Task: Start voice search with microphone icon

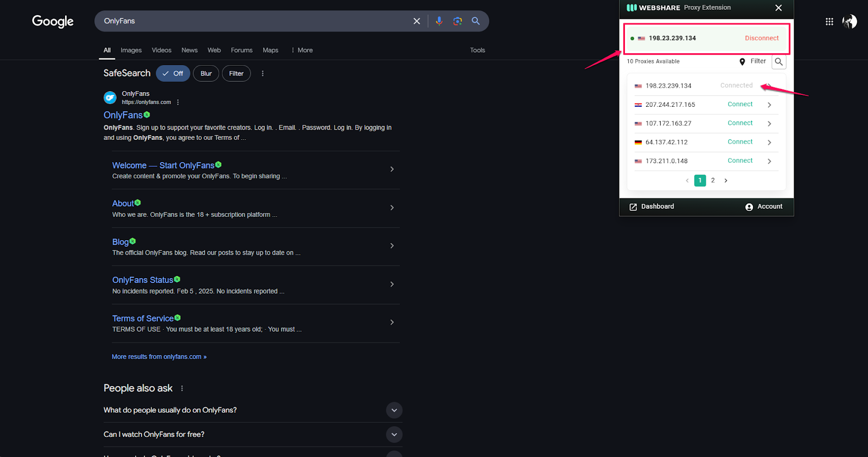Action: click(x=439, y=21)
